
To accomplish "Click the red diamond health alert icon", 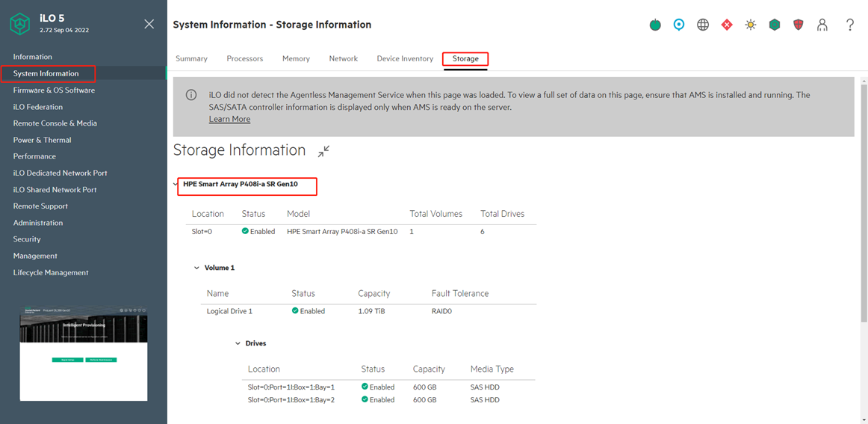I will tap(727, 25).
